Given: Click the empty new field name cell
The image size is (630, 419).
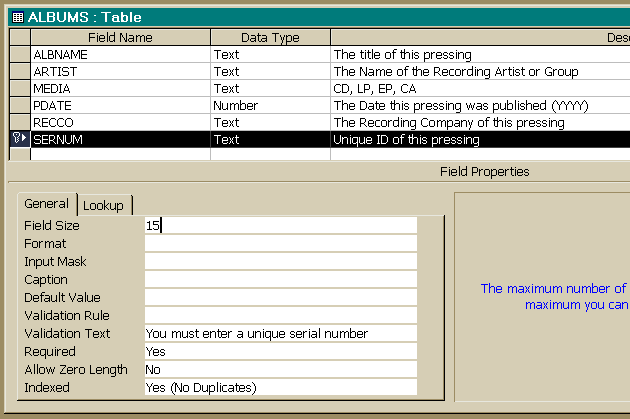Looking at the screenshot, I should point(120,154).
